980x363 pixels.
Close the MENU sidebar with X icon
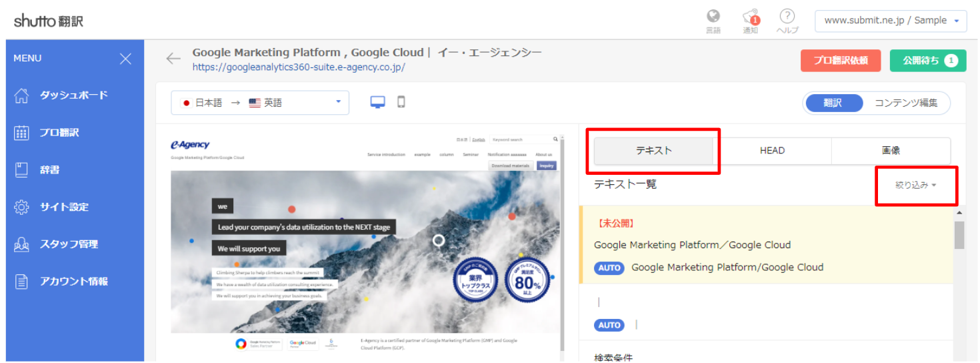(125, 59)
